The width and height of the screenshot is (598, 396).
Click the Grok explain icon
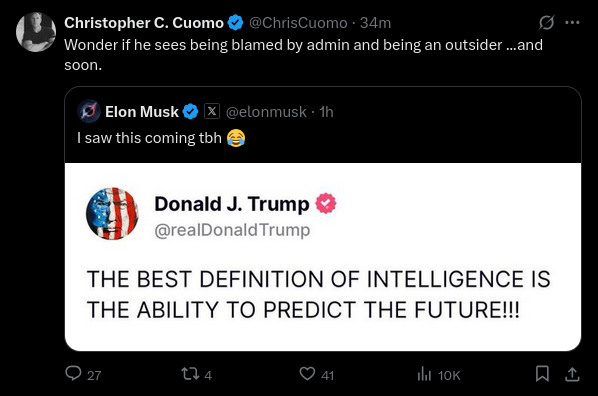(546, 23)
